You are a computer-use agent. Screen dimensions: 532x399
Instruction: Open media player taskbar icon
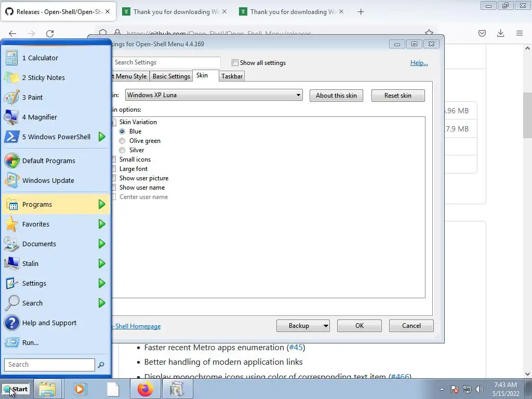81,389
